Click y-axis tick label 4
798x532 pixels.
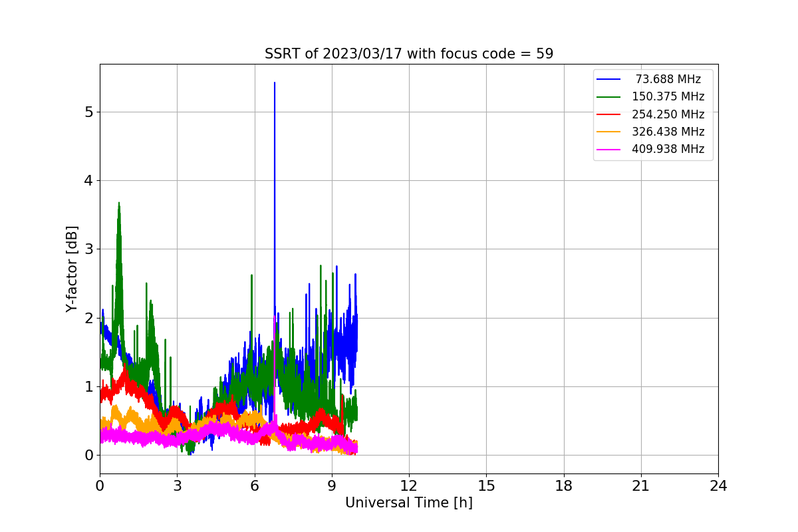(x=88, y=181)
